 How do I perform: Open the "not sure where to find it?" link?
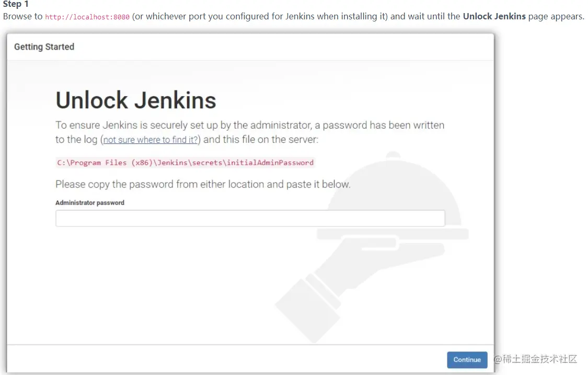pos(151,140)
